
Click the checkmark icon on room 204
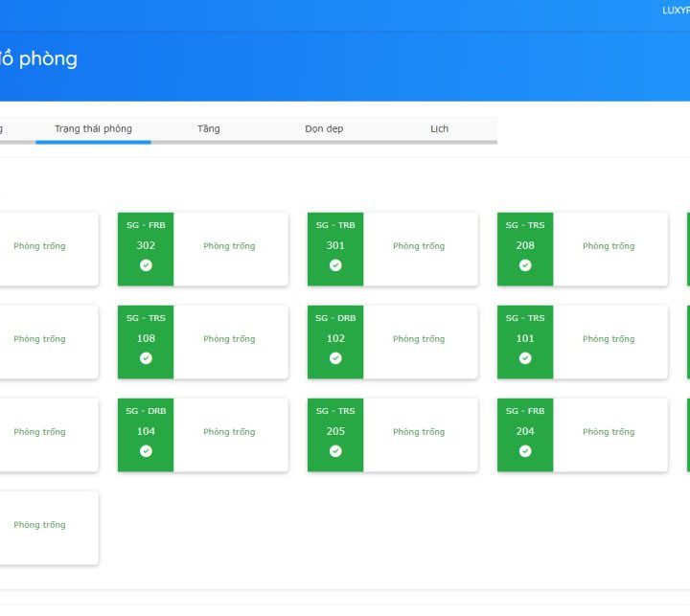pos(525,451)
